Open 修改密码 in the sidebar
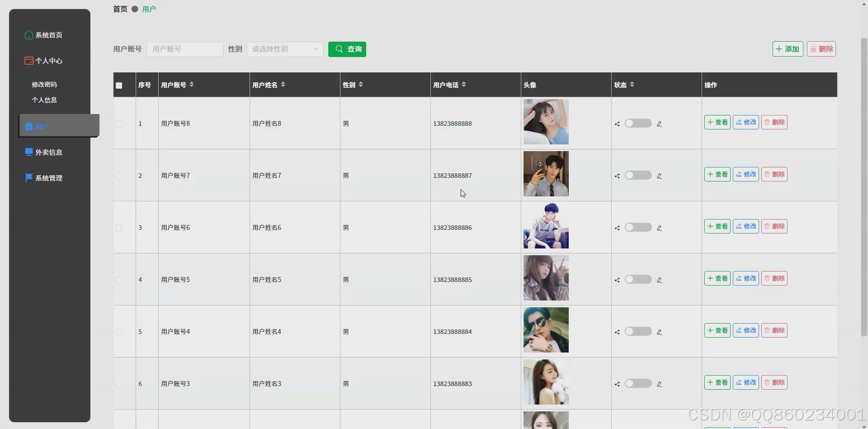This screenshot has width=868, height=429. point(44,85)
